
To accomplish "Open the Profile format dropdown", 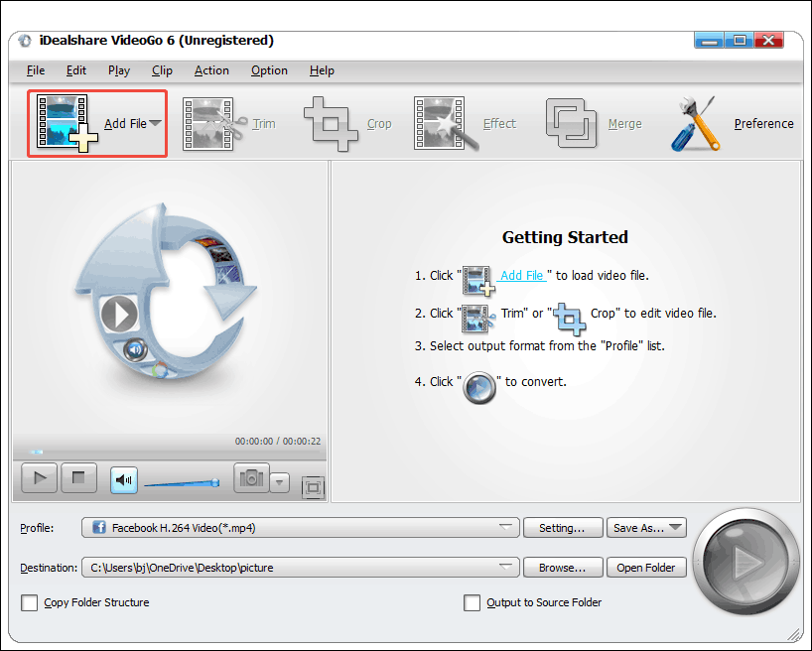I will 506,528.
